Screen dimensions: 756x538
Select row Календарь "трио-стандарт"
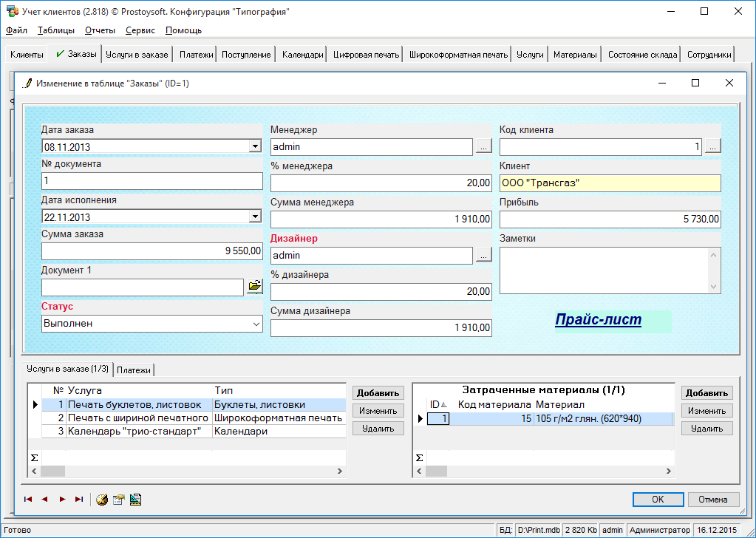[x=194, y=431]
